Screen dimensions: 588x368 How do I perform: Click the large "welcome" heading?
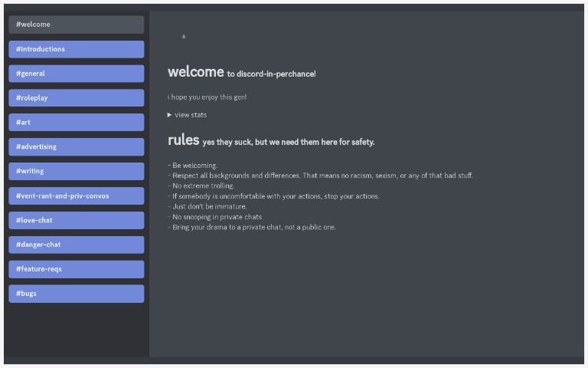[196, 72]
